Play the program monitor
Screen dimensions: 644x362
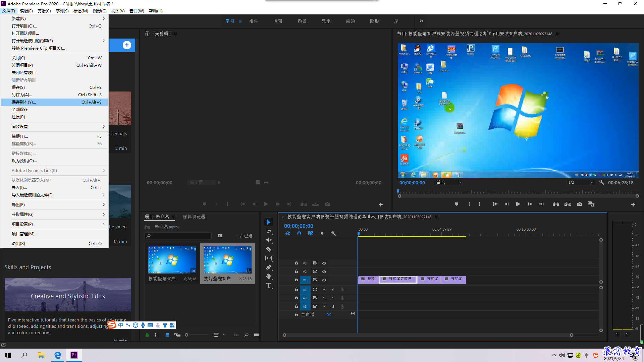point(518,204)
